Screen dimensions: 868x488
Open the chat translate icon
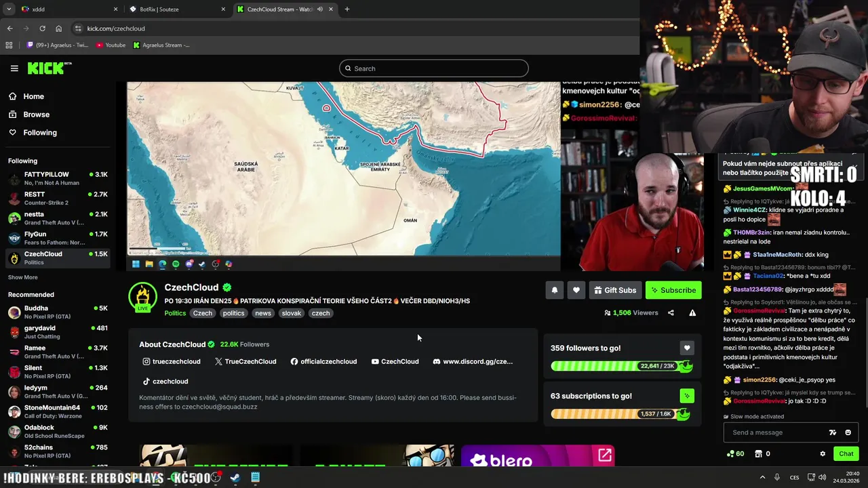click(x=833, y=432)
